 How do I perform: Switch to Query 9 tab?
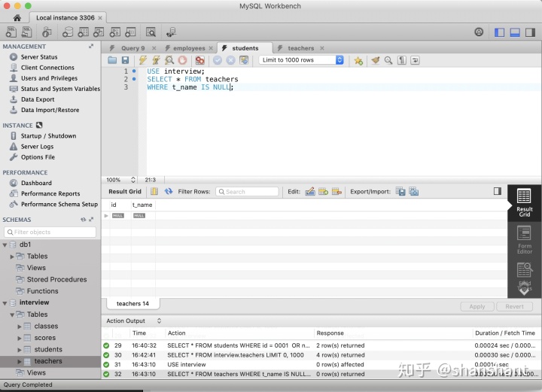coord(132,48)
